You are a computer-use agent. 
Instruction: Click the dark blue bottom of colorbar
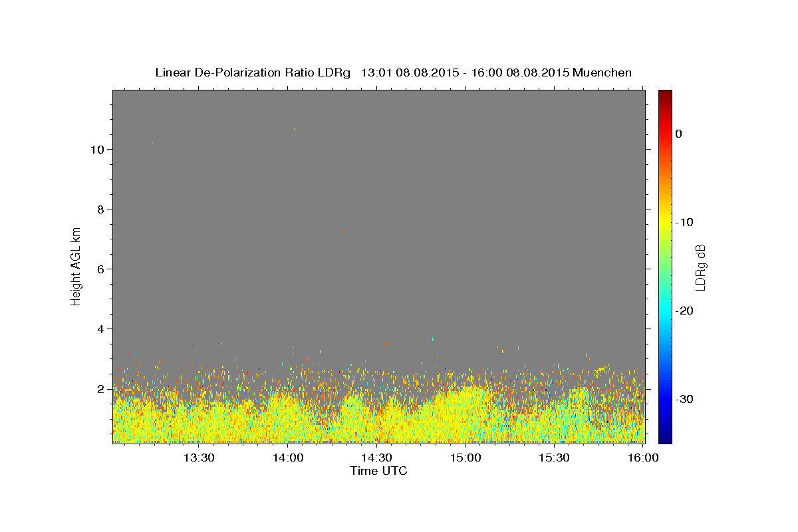pos(665,438)
